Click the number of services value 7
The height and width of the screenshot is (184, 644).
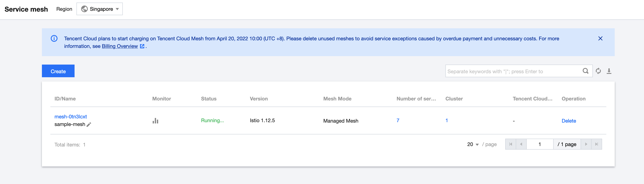tap(398, 120)
